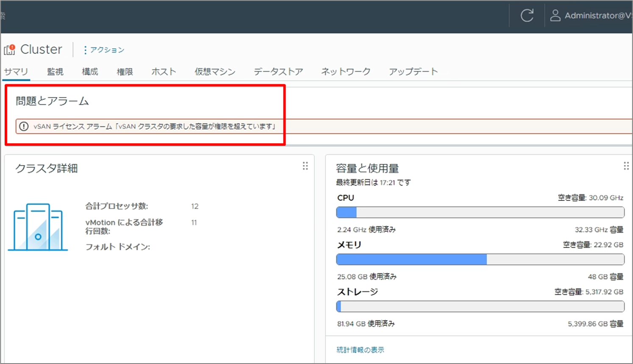Click the 48 GB 容量 text

605,277
